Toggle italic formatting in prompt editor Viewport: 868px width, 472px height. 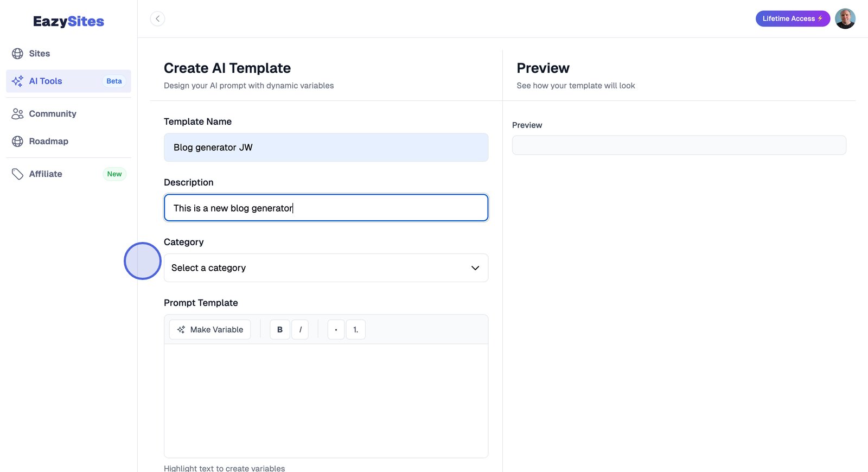tap(300, 330)
